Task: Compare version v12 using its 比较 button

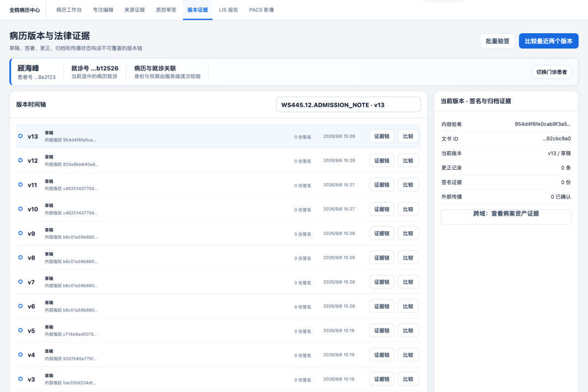Action: (408, 161)
